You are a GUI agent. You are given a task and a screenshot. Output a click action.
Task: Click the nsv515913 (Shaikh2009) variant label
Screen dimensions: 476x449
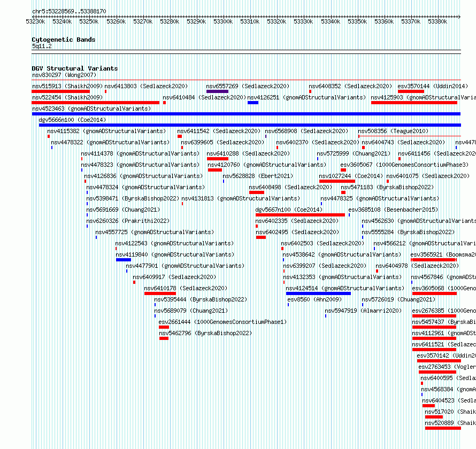tap(67, 86)
